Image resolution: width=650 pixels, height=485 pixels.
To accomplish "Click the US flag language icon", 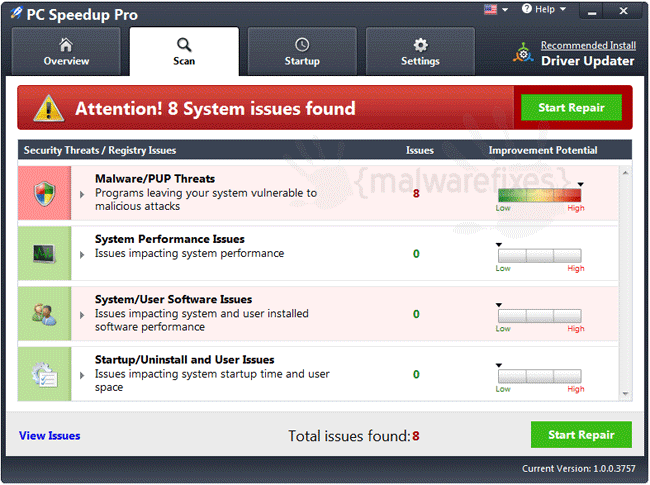I will click(490, 9).
